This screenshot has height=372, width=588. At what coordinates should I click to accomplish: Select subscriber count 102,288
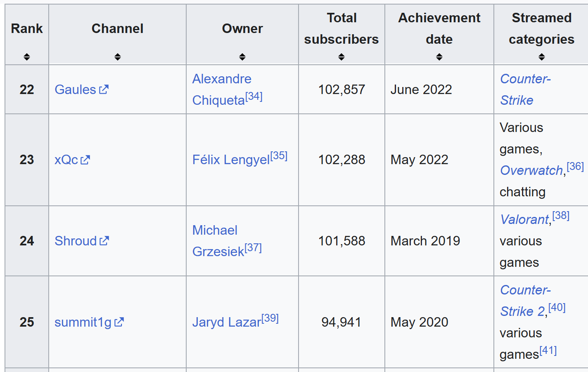pyautogui.click(x=341, y=160)
